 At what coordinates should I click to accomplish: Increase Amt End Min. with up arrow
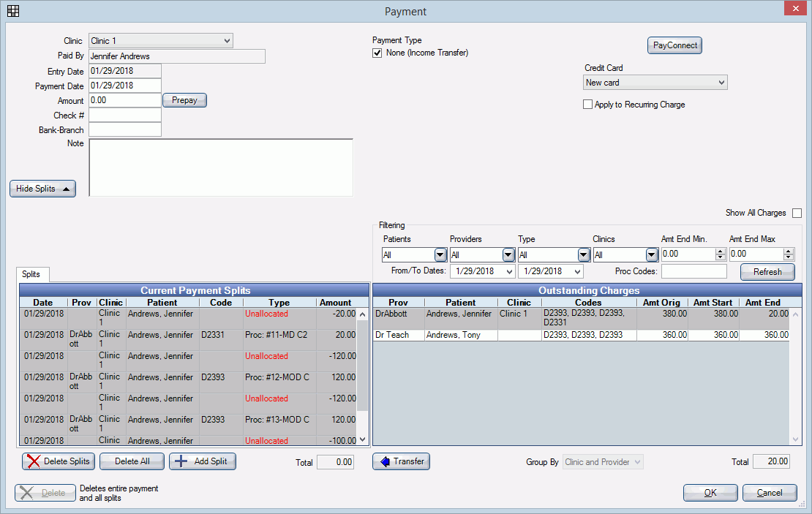tap(721, 251)
